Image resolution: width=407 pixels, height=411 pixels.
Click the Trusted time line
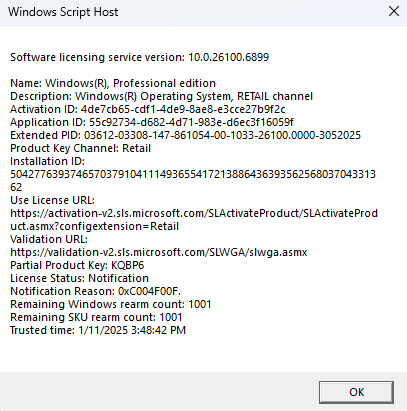[98, 330]
